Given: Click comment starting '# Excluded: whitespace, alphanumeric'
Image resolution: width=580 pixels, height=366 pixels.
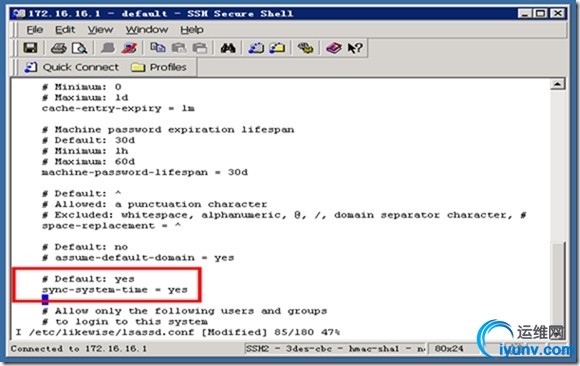Looking at the screenshot, I should coord(284,215).
